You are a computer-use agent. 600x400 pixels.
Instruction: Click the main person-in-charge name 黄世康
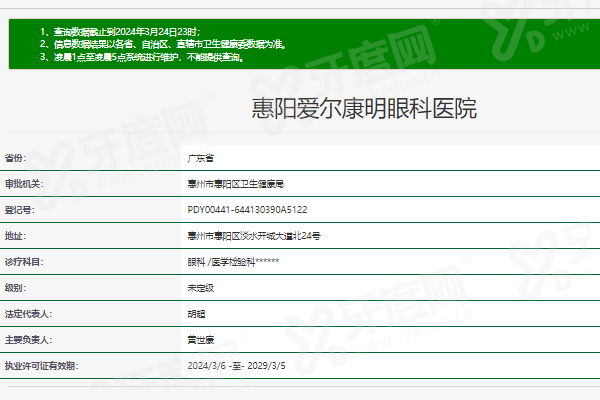coord(201,340)
